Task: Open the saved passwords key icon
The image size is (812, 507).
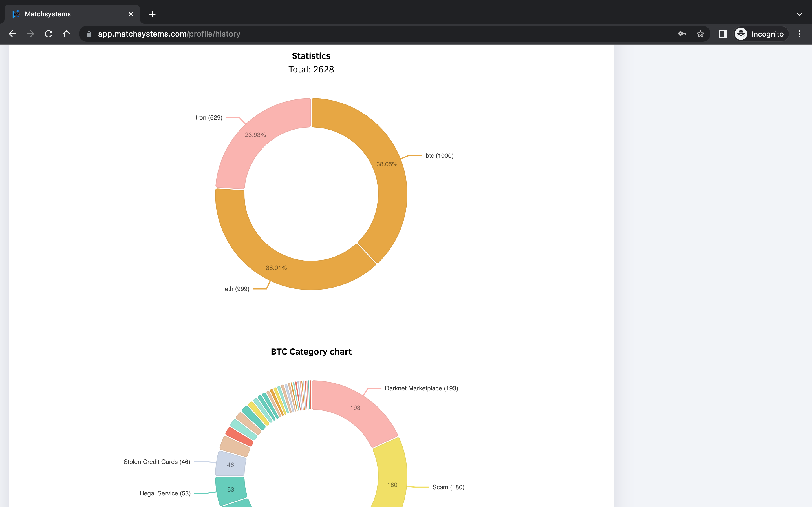Action: tap(682, 34)
